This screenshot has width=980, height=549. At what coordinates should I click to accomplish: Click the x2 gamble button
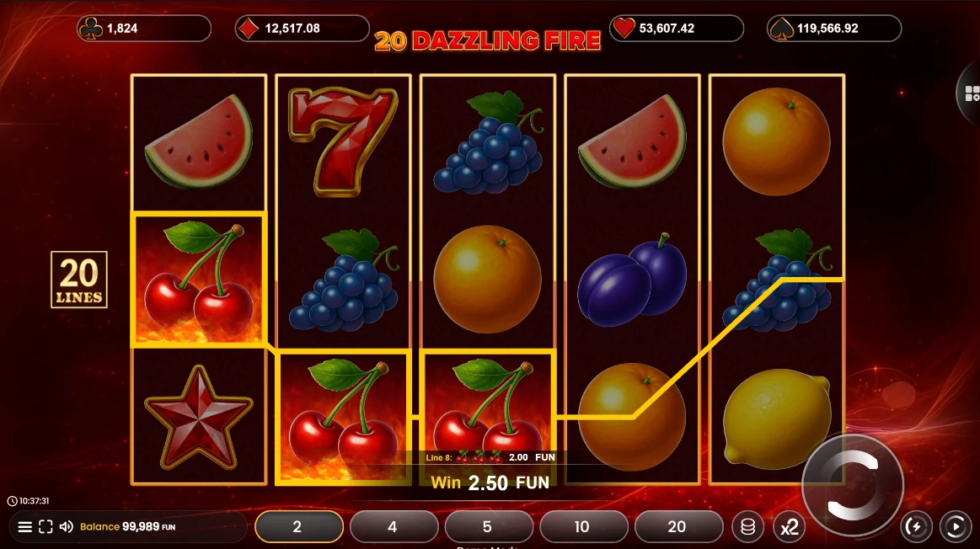click(789, 527)
